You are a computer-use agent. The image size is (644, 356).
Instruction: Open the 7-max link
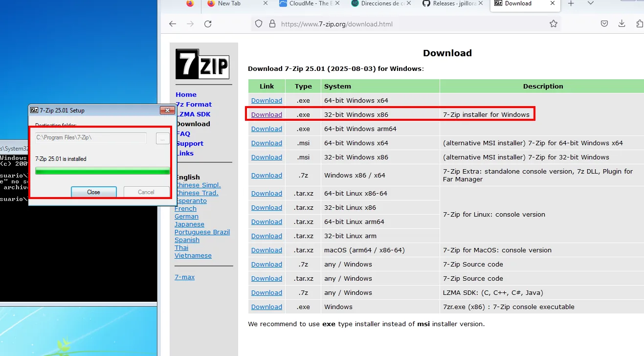tap(184, 277)
